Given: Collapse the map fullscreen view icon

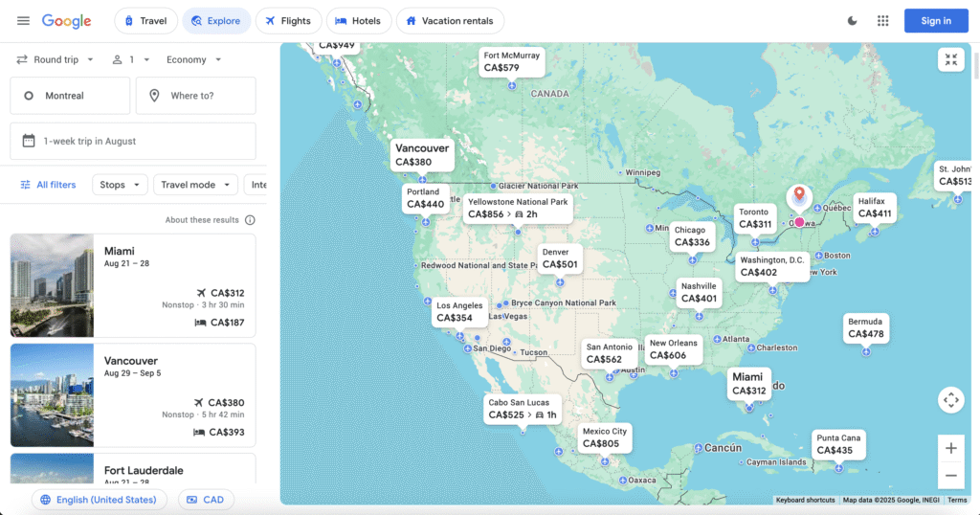Looking at the screenshot, I should 950,60.
